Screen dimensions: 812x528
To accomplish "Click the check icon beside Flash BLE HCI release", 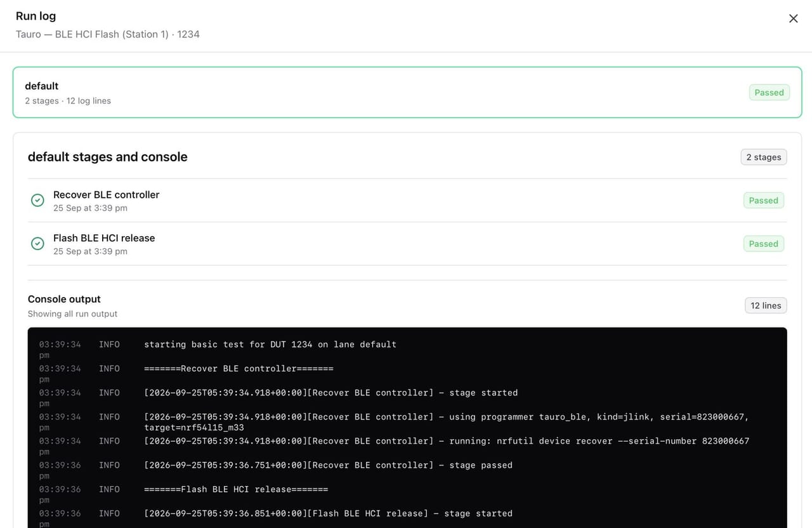I will click(37, 244).
